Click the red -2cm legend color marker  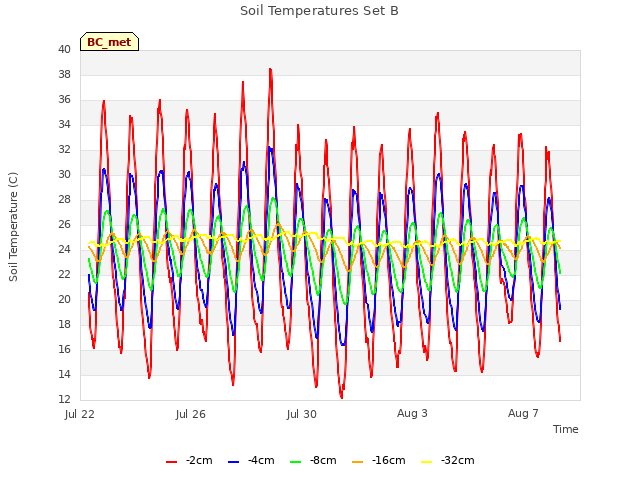pyautogui.click(x=171, y=462)
